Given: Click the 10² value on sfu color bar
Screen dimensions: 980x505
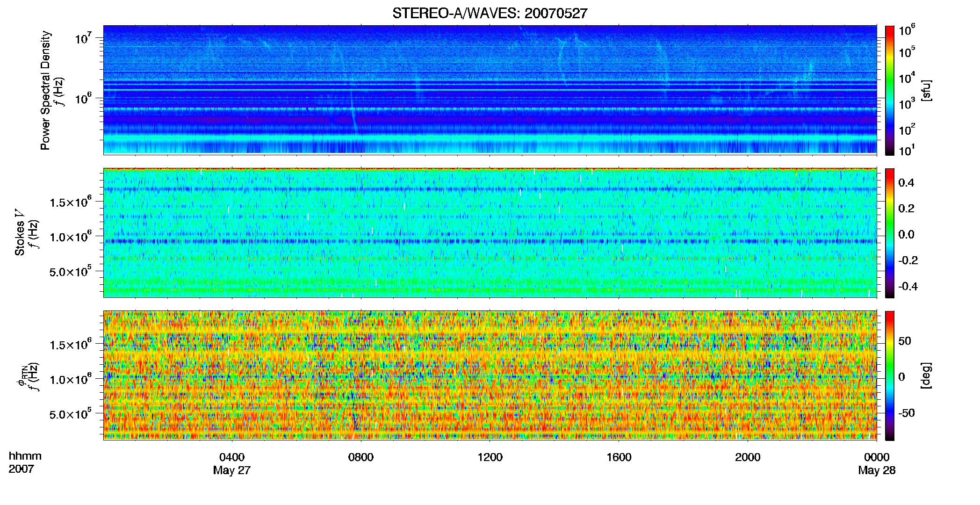Looking at the screenshot, I should pos(907,129).
